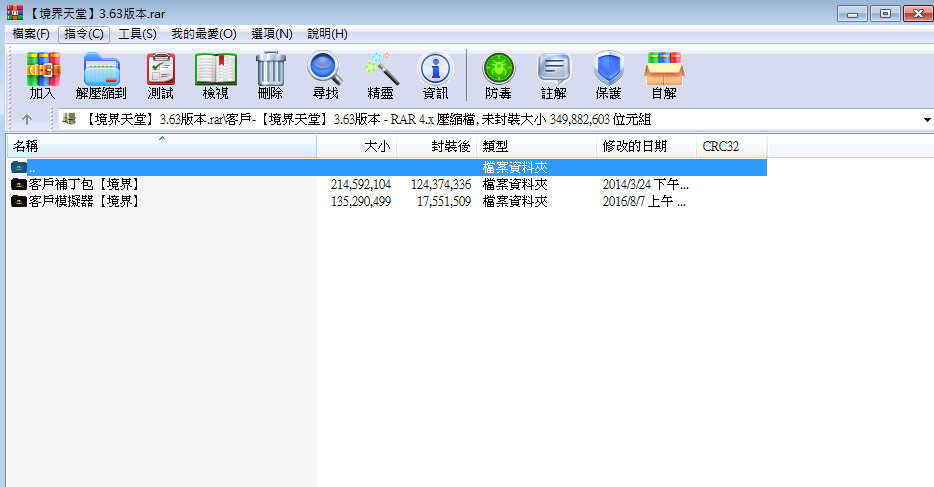Open 尋找 (Find) magnifier tool

325,75
